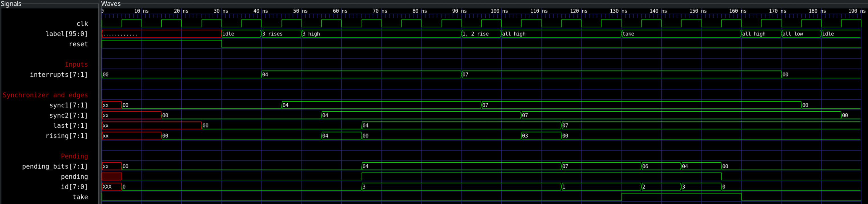Select the last[7:1] signal
The image size is (868, 204).
point(70,126)
